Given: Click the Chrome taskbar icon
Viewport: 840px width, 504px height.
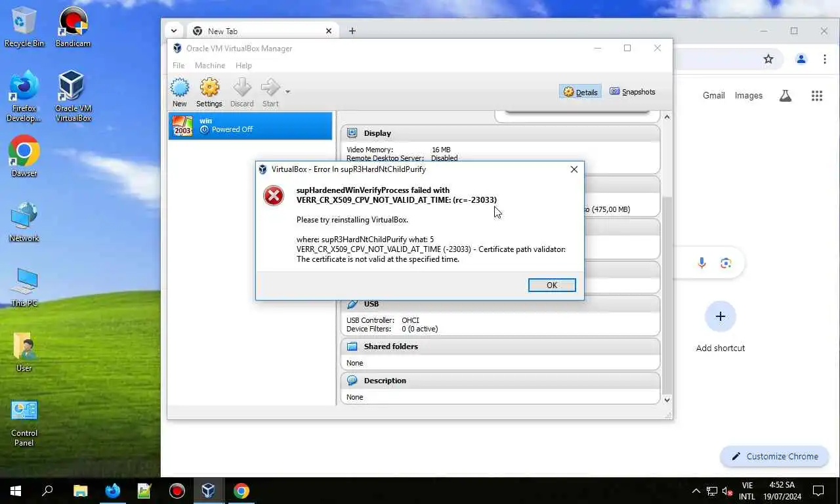Looking at the screenshot, I should coord(241,491).
